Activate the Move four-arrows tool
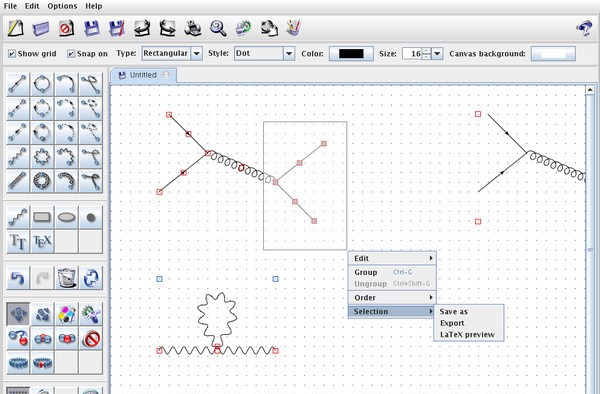This screenshot has width=600, height=394. point(18,314)
